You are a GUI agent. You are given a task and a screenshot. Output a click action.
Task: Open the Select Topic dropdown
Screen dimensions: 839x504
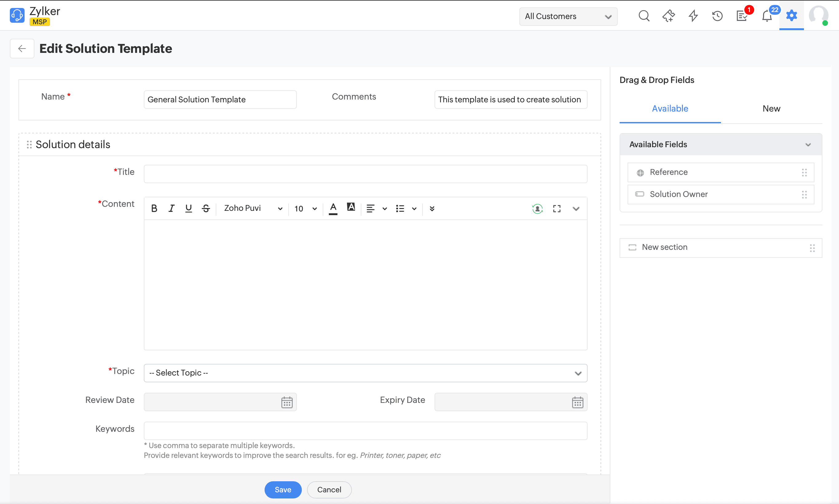pos(365,373)
